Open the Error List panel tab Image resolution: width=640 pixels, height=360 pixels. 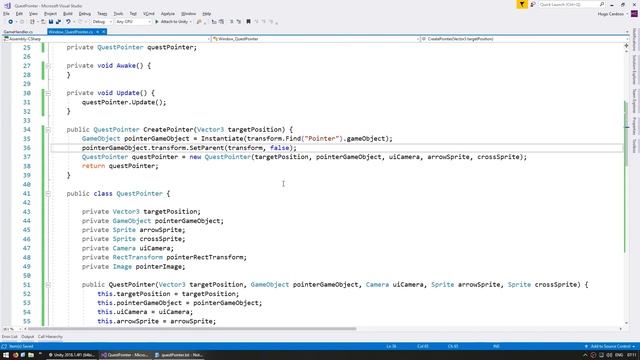click(x=10, y=337)
